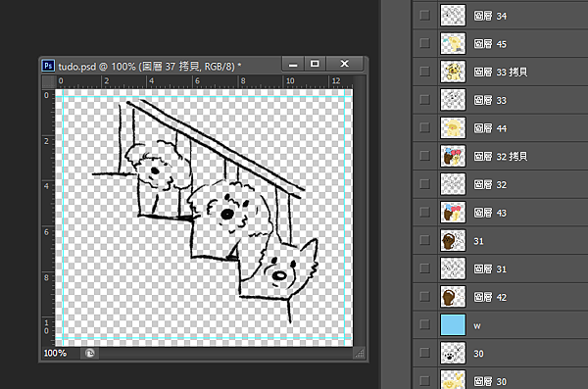This screenshot has width=588, height=389.
Task: Click the Photoshop icon in document title bar
Action: 48,66
